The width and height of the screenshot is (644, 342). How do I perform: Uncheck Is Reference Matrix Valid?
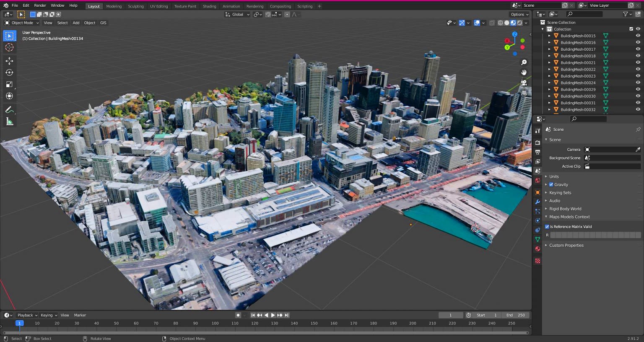(547, 226)
